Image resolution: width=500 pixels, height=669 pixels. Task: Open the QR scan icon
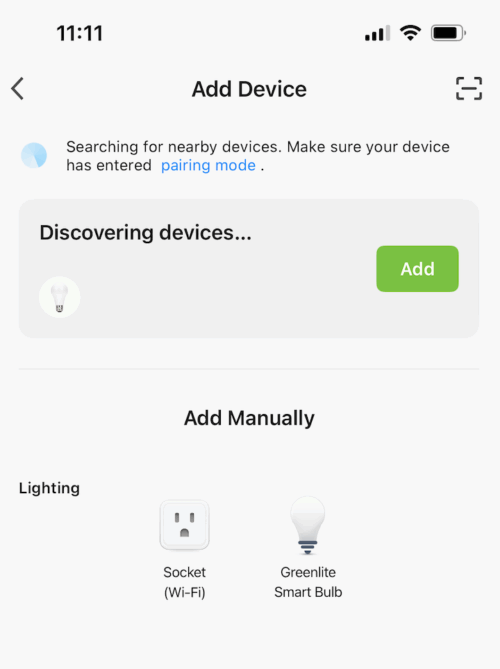coord(469,89)
